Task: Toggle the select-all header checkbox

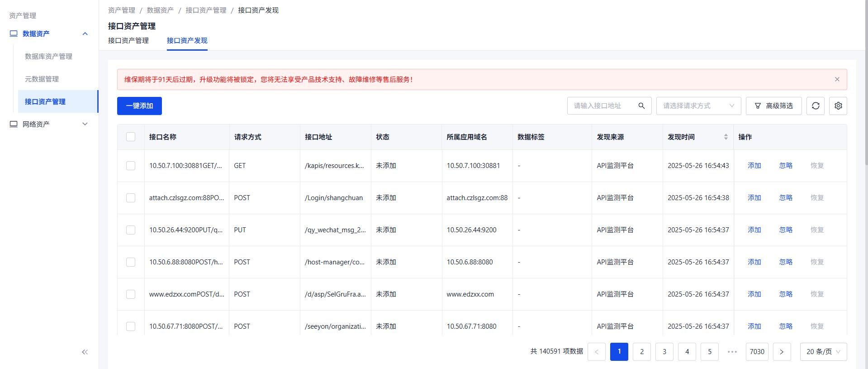Action: point(131,137)
